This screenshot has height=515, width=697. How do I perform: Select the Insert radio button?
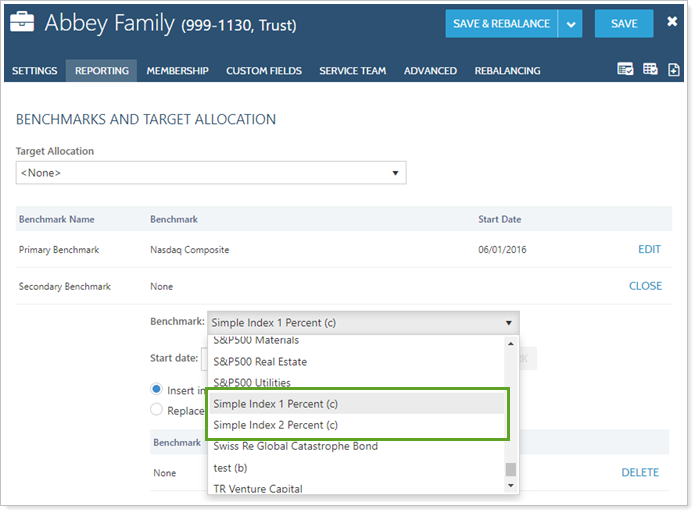(x=156, y=390)
